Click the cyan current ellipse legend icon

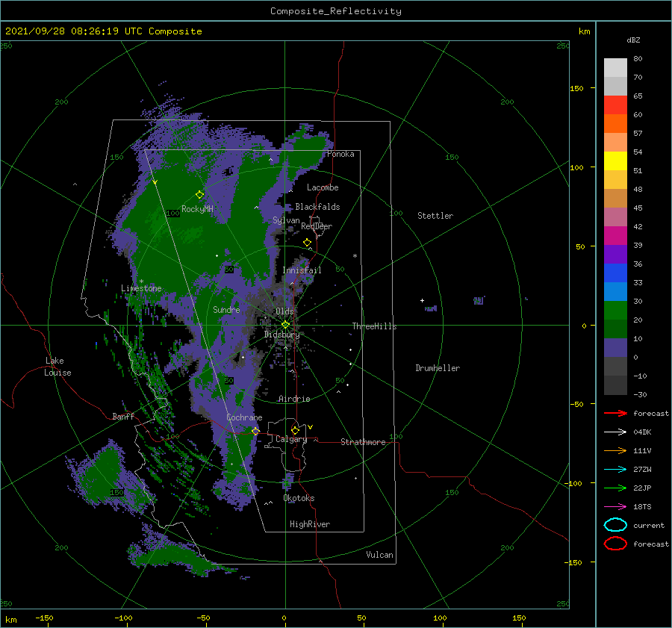click(615, 525)
